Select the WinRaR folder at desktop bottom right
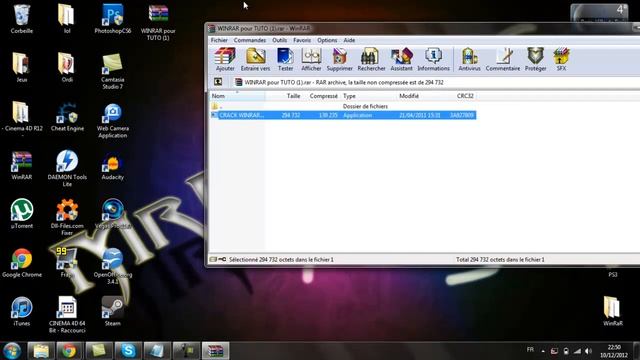This screenshot has width=640, height=360. tap(612, 311)
